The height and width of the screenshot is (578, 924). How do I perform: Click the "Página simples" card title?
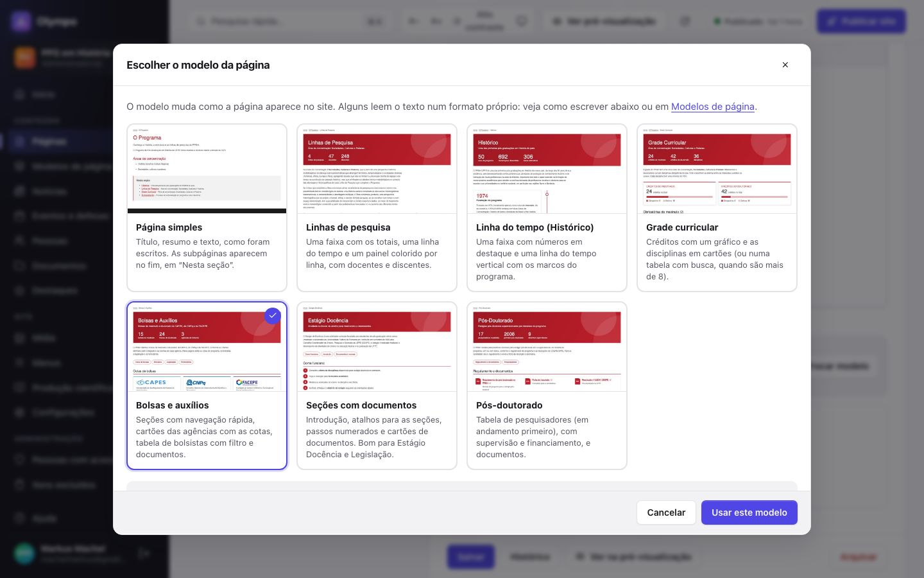coord(169,227)
